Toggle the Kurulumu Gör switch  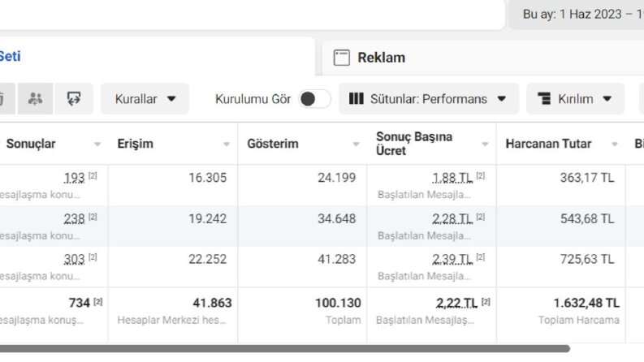tap(314, 99)
